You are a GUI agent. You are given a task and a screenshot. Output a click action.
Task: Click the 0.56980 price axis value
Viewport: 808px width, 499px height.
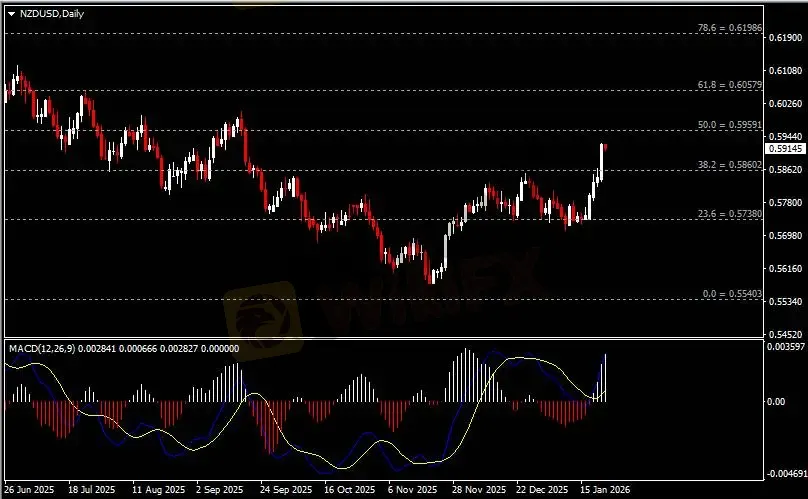785,236
